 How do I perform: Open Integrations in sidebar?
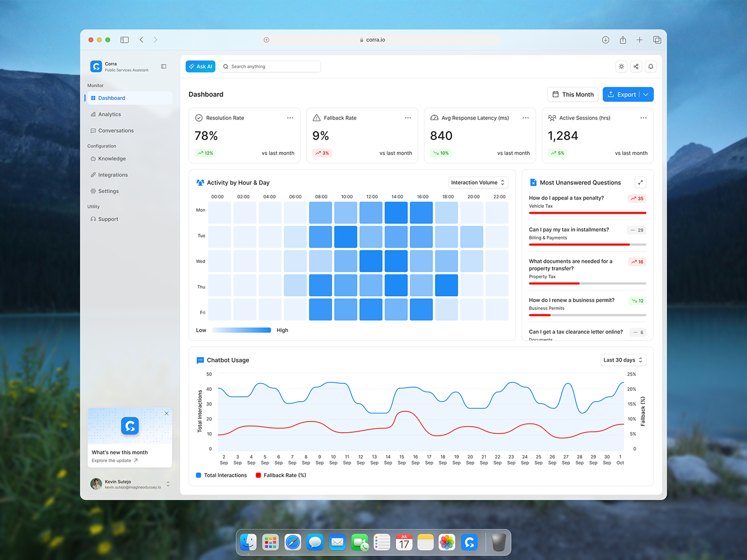tap(129, 174)
